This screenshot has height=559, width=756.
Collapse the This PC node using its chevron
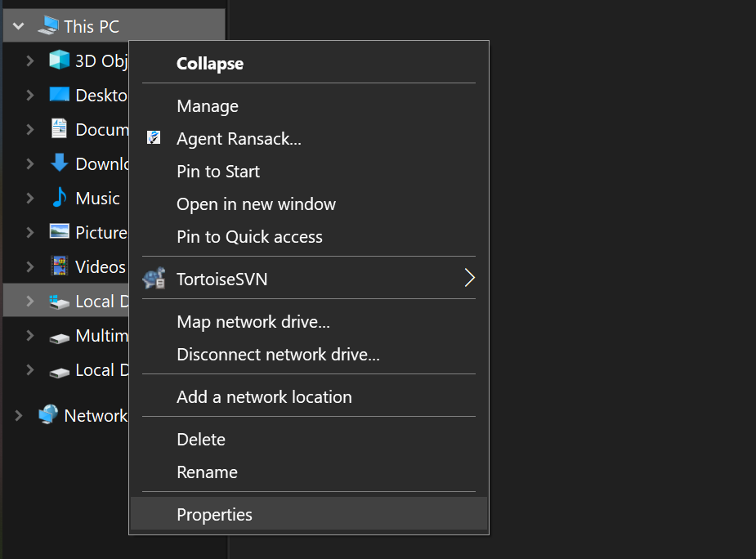coord(18,25)
